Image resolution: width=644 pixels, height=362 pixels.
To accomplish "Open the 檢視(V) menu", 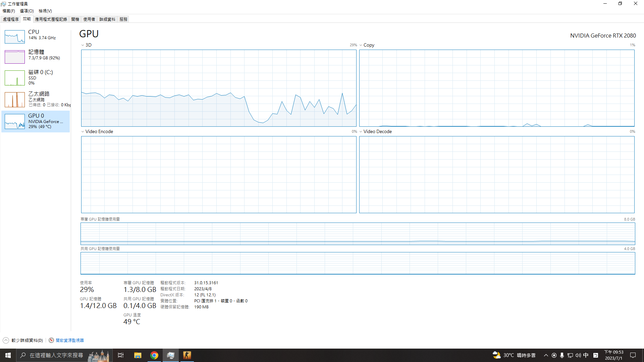I will click(45, 11).
